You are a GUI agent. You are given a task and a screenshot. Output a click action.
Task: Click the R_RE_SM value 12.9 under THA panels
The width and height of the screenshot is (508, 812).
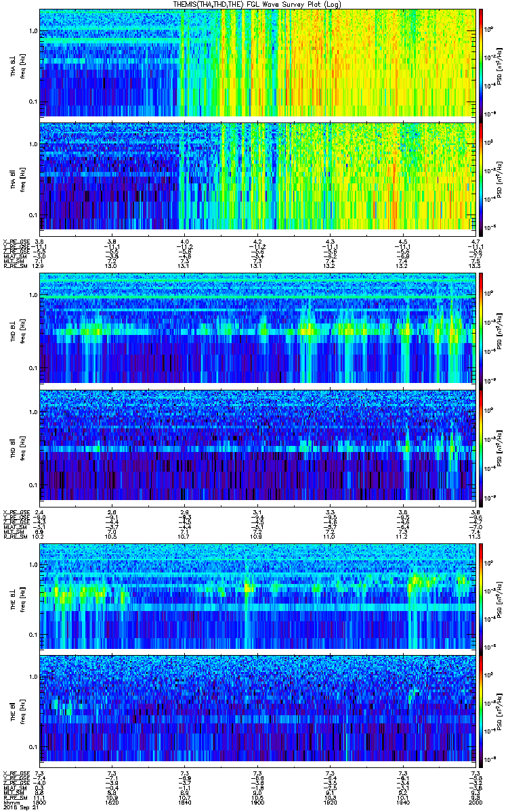click(x=39, y=267)
